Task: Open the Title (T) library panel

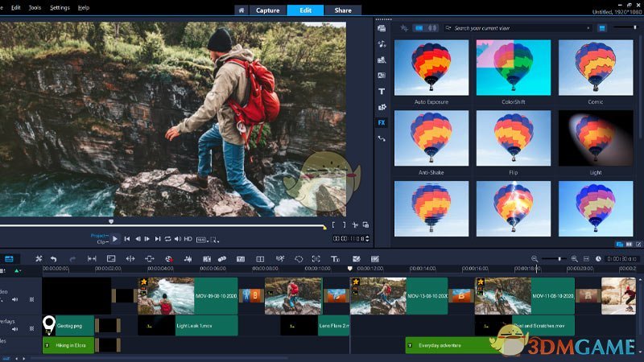Action: [x=382, y=91]
